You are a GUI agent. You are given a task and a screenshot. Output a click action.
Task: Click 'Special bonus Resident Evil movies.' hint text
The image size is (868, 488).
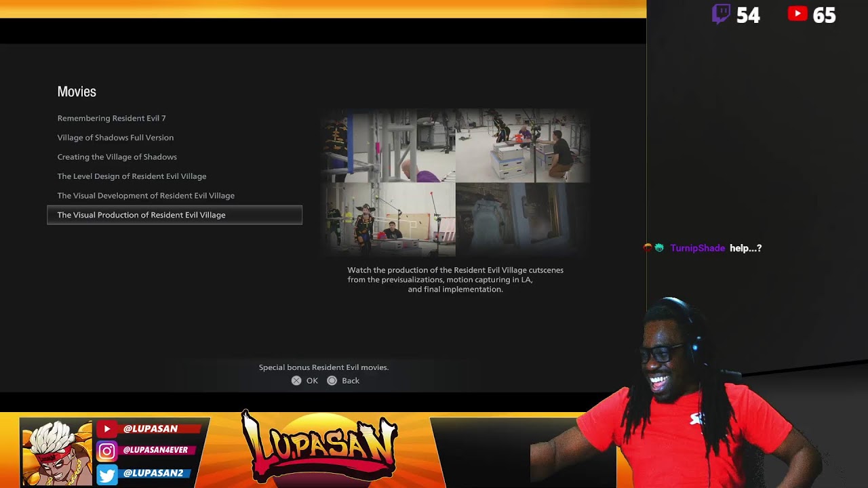[x=323, y=367]
